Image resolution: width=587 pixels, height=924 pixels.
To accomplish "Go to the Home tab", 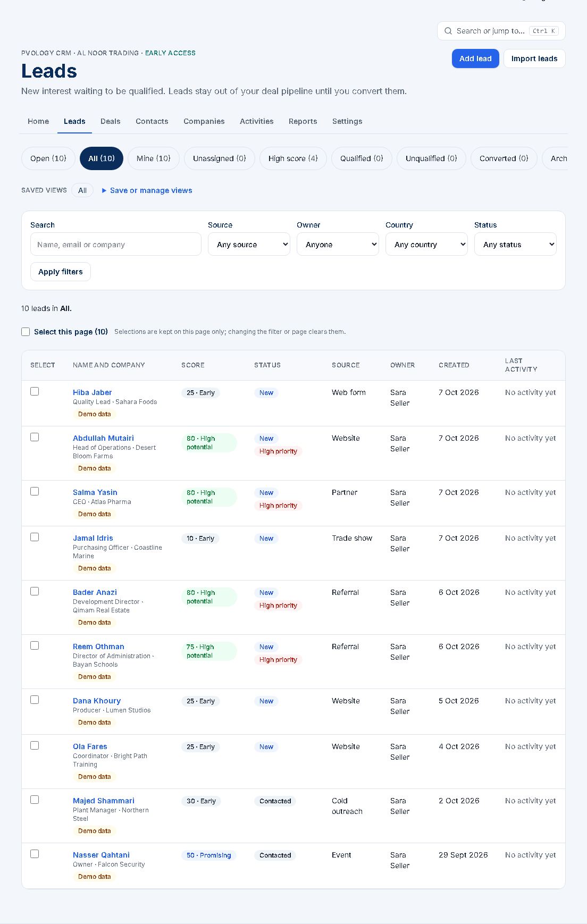I will pyautogui.click(x=38, y=121).
